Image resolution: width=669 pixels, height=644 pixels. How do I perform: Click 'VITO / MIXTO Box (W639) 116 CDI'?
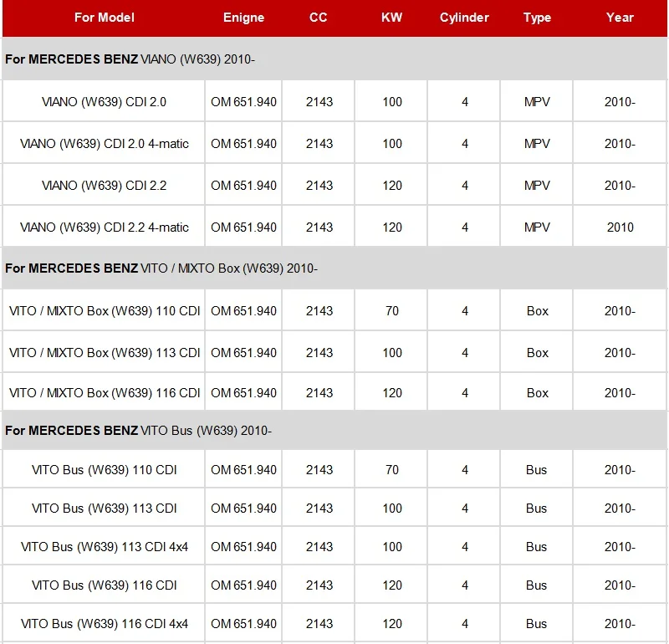[x=104, y=392]
